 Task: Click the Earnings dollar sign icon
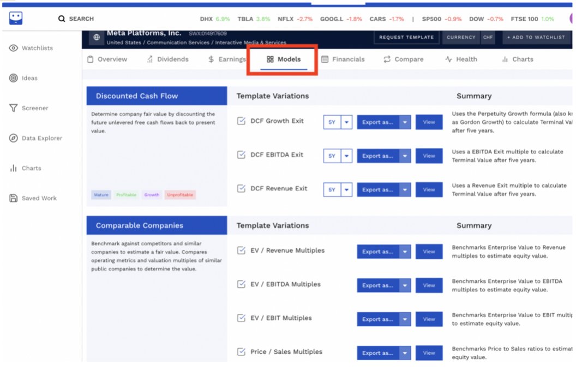point(211,59)
